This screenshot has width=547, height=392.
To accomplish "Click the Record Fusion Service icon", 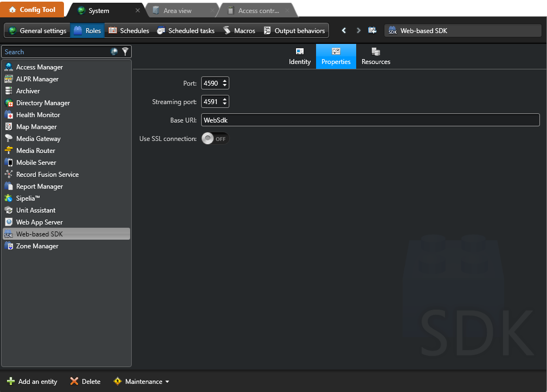I will 8,175.
